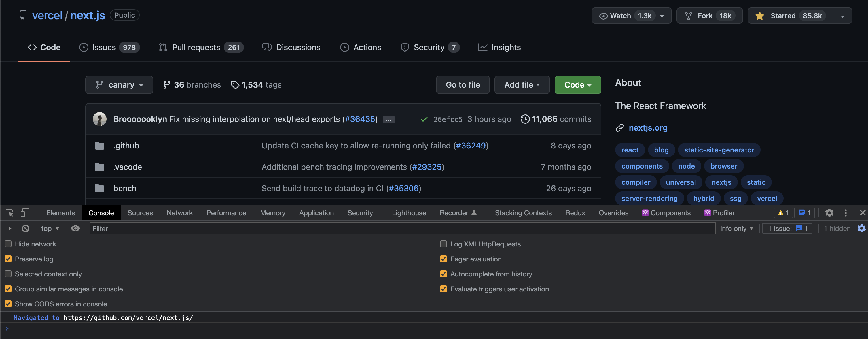This screenshot has width=868, height=339.
Task: Create a live expression using the eye icon
Action: (75, 228)
